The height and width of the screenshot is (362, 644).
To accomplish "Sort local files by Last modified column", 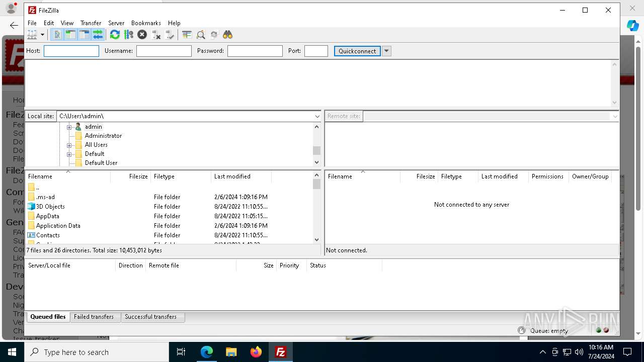I will click(242, 176).
